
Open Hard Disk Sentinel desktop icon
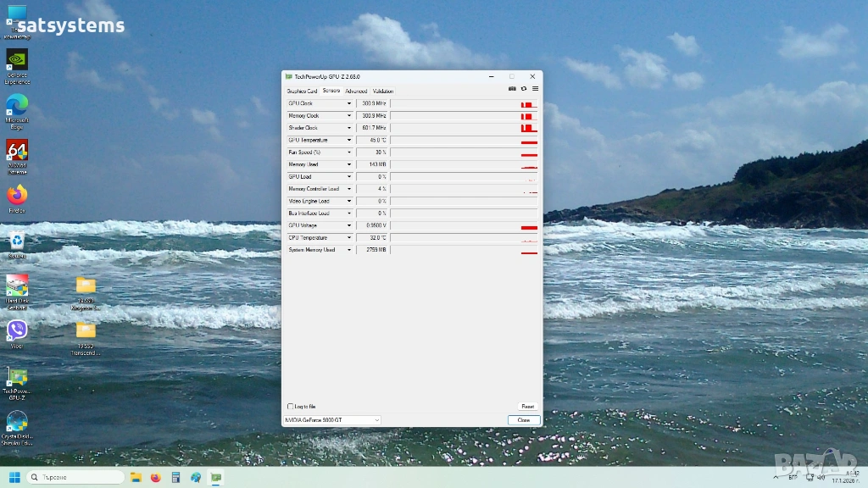[17, 286]
